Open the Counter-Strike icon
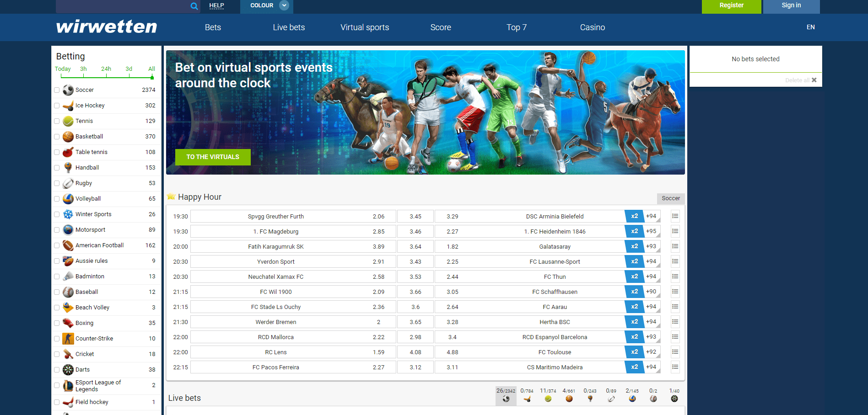The width and height of the screenshot is (868, 415). (68, 339)
